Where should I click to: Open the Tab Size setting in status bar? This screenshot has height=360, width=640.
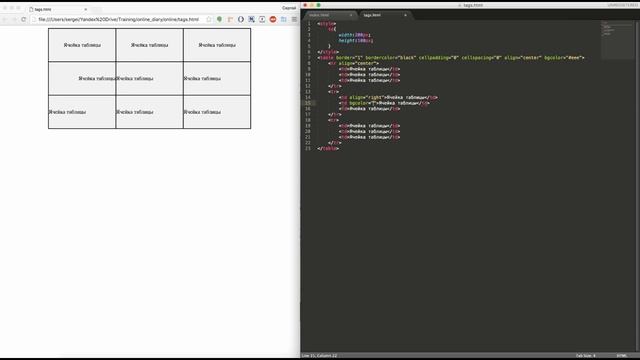click(x=586, y=356)
